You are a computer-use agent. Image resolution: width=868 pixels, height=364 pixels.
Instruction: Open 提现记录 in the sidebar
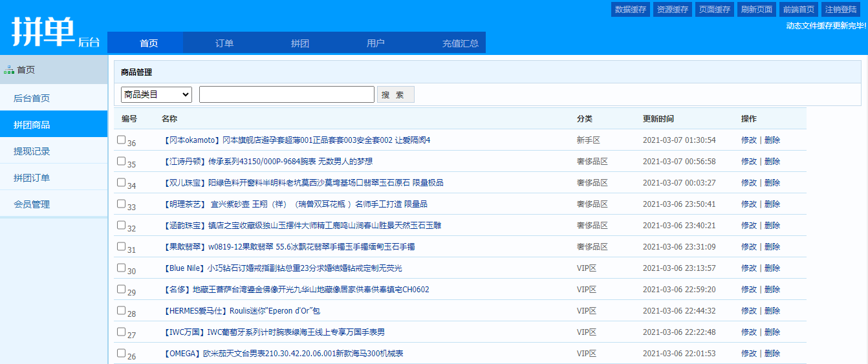pos(32,151)
